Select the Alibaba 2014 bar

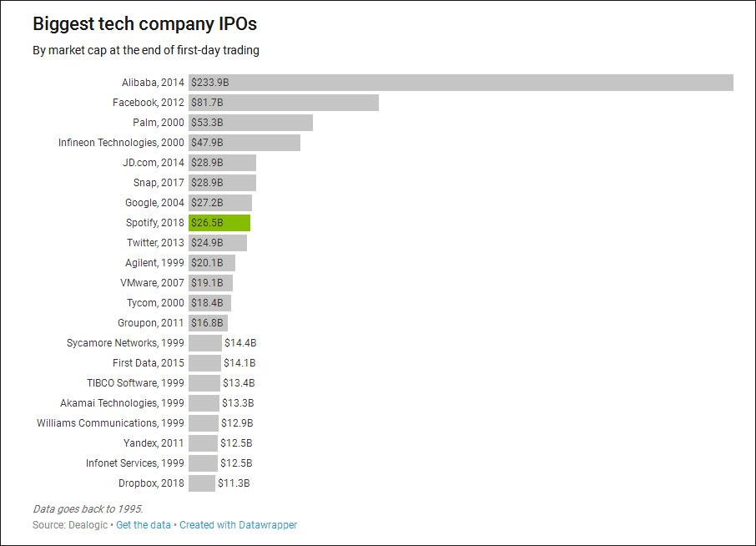click(461, 83)
